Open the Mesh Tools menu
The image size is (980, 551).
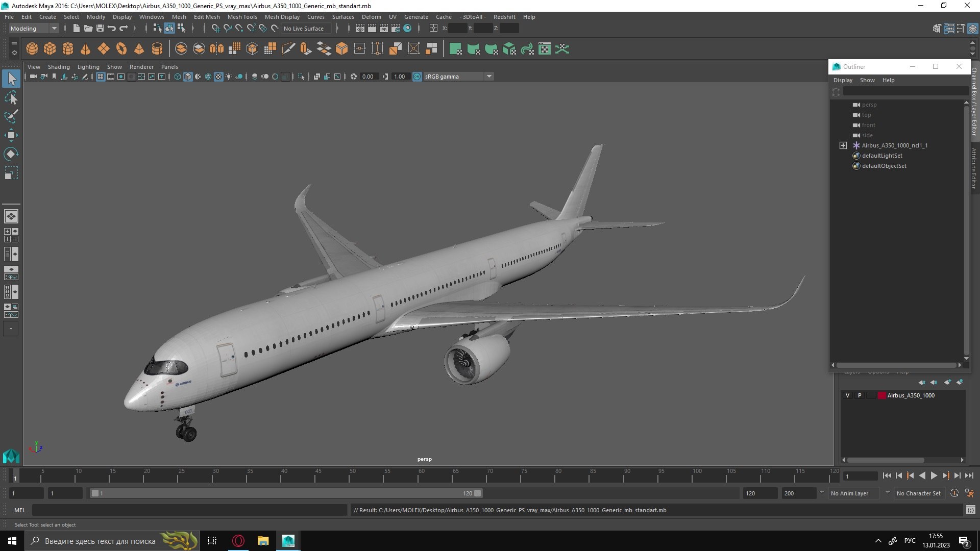242,17
